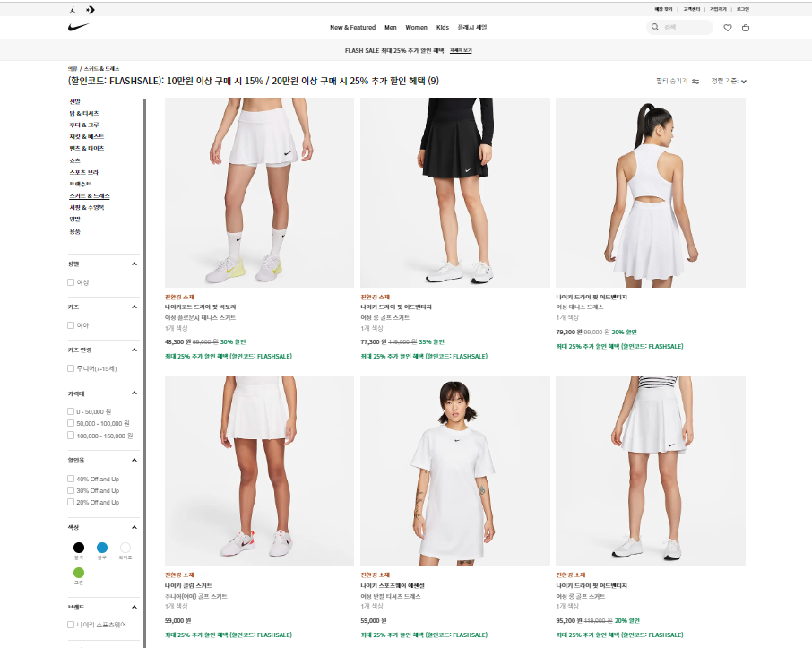Image resolution: width=812 pixels, height=648 pixels.
Task: Click the 매장 찾기 link
Action: pos(663,9)
